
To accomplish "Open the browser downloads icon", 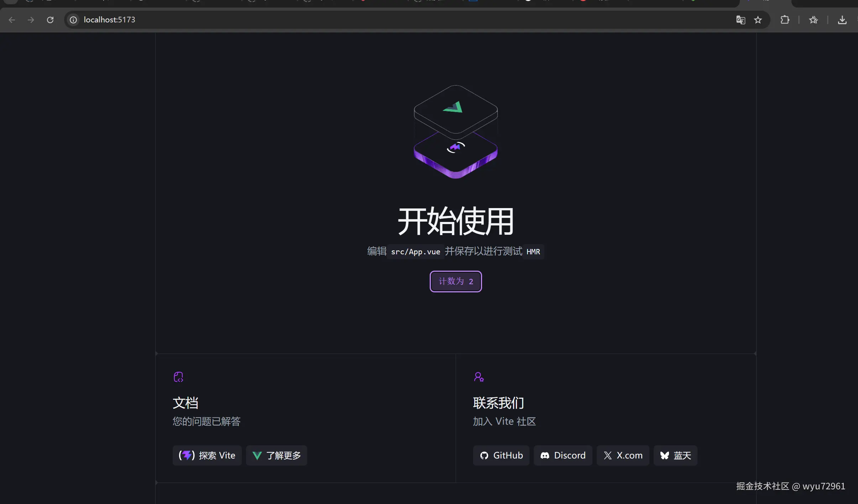I will click(842, 20).
